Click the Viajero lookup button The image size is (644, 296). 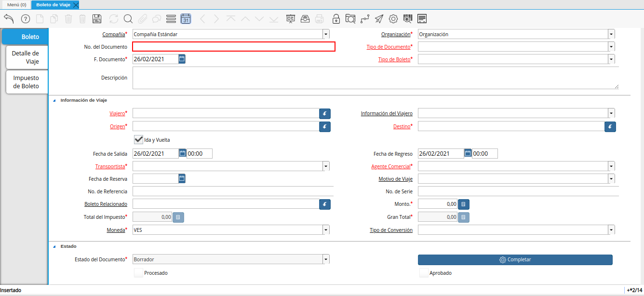[325, 113]
